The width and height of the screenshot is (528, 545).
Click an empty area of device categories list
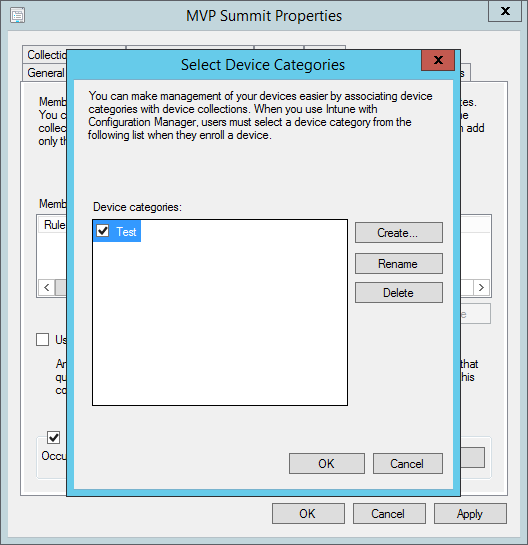click(220, 323)
